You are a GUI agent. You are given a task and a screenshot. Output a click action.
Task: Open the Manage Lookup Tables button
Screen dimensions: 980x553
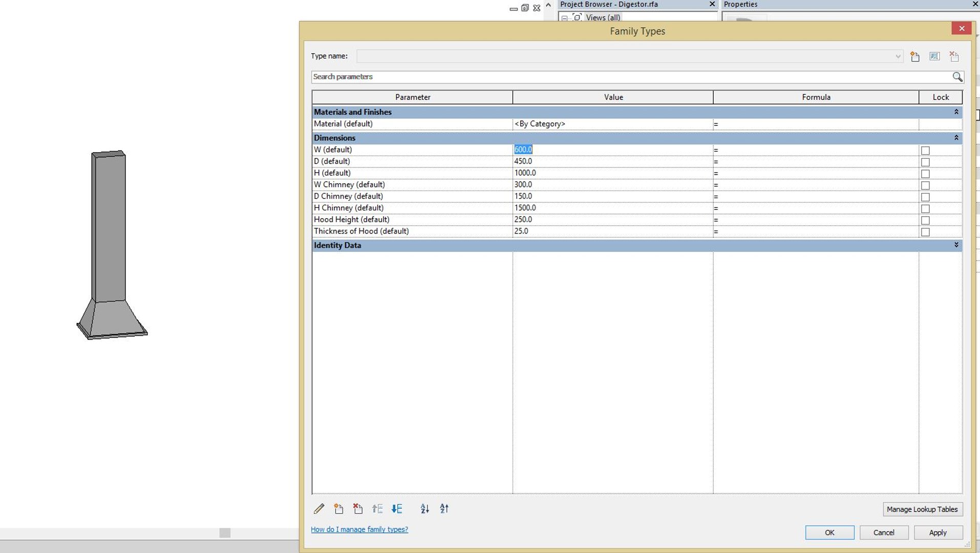click(923, 509)
